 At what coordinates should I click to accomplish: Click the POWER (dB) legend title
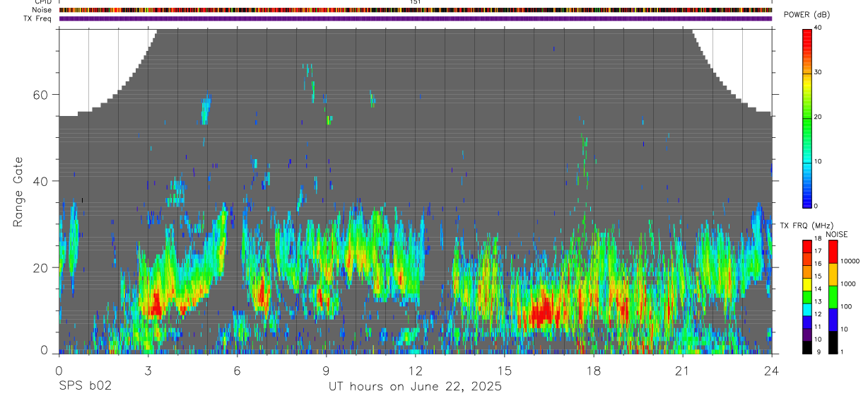pos(807,15)
